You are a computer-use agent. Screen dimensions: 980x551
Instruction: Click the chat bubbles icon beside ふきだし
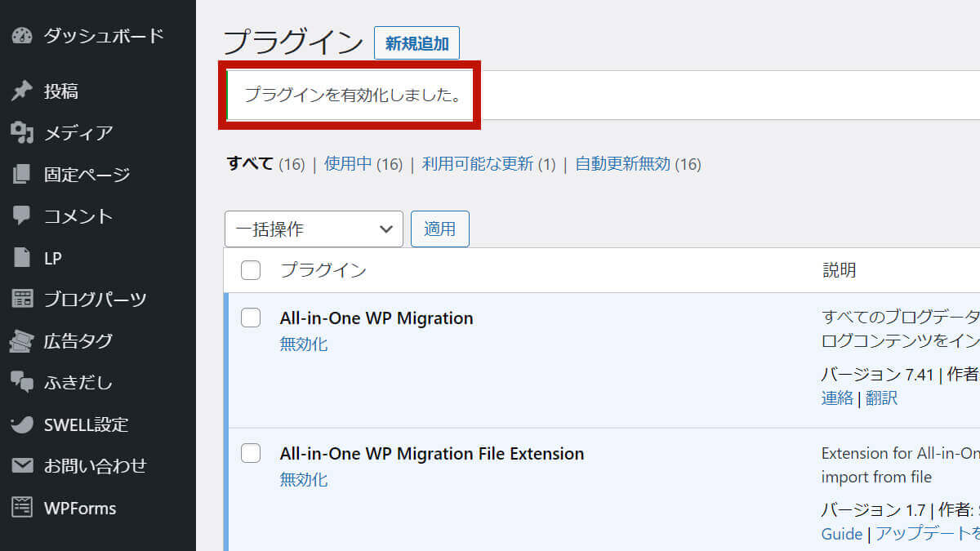(21, 383)
